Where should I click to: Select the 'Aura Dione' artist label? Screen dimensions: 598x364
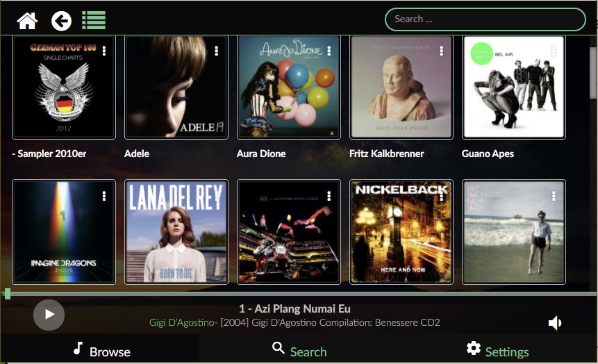point(261,154)
